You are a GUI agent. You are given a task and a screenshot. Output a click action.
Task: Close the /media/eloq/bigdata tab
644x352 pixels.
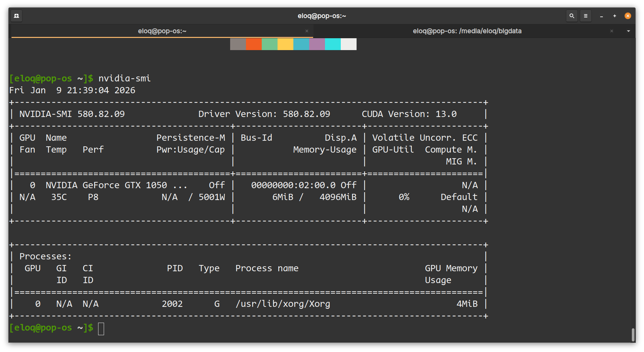coord(612,31)
